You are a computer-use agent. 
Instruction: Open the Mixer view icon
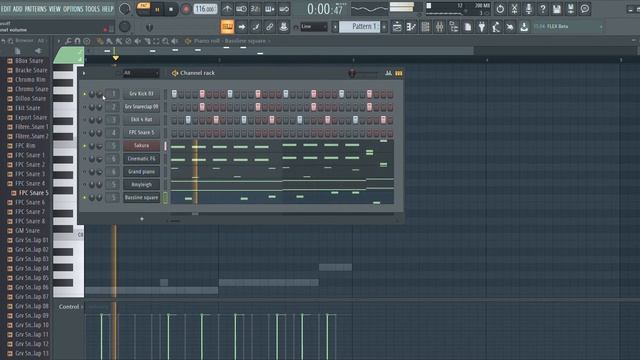coord(439,27)
